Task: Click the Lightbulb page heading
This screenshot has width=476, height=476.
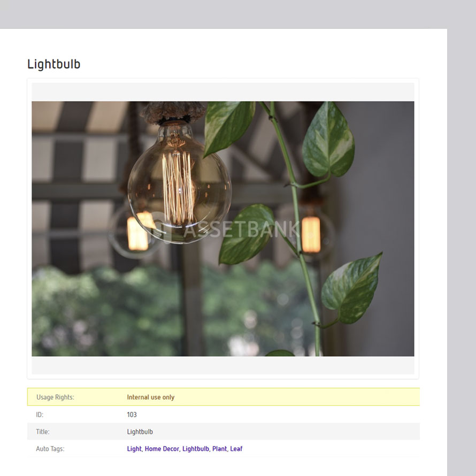Action: pyautogui.click(x=53, y=64)
